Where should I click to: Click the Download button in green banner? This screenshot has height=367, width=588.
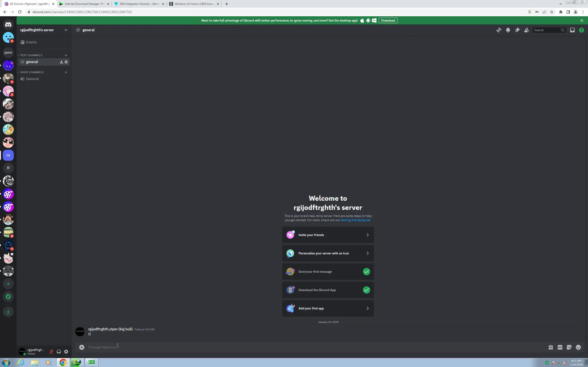point(388,21)
